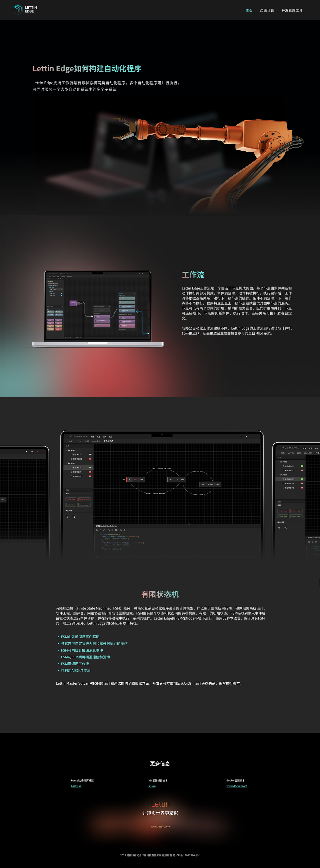Select Edge系统 tab in center Vulcan mockup
The image size is (320, 868).
click(x=96, y=441)
